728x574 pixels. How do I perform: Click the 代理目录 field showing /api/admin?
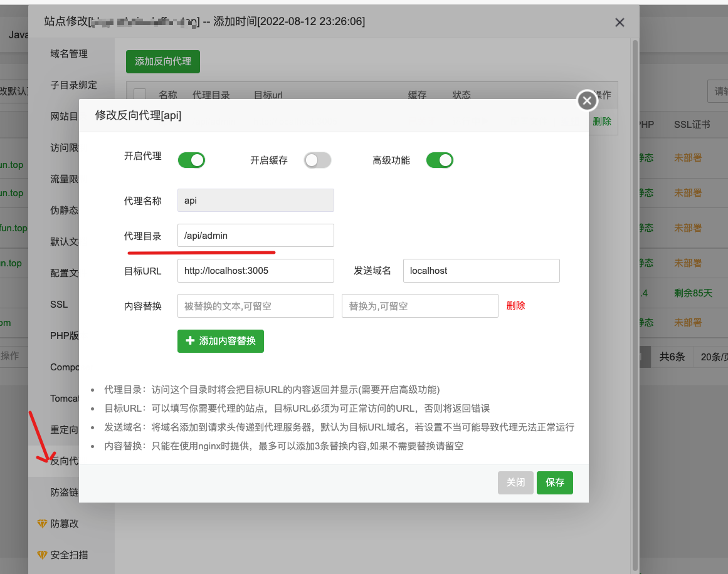[x=255, y=236]
